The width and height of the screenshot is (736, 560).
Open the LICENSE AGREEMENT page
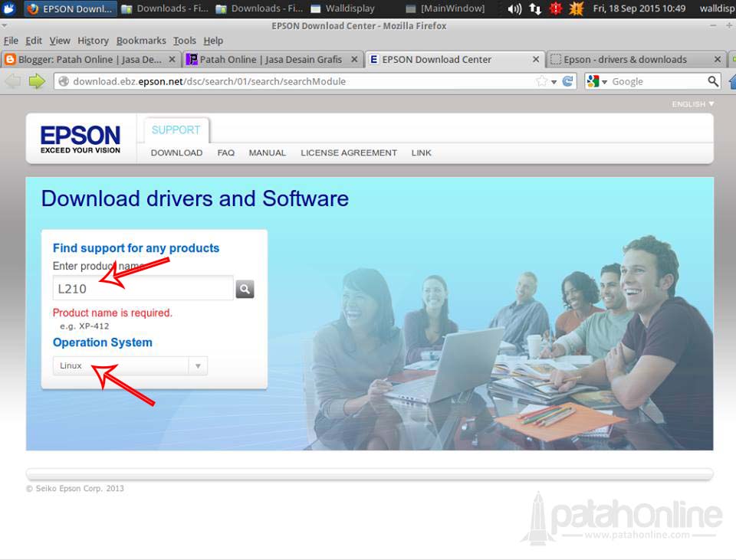tap(348, 152)
